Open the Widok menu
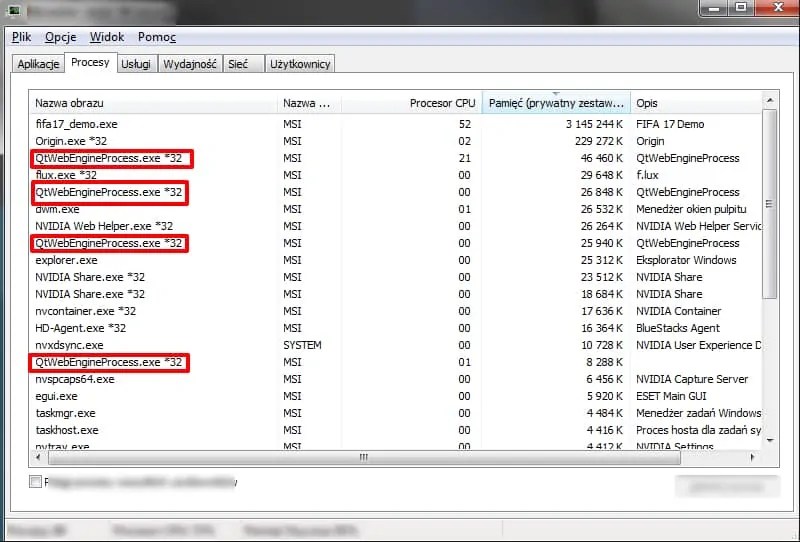Viewport: 800px width, 542px height. pyautogui.click(x=107, y=37)
